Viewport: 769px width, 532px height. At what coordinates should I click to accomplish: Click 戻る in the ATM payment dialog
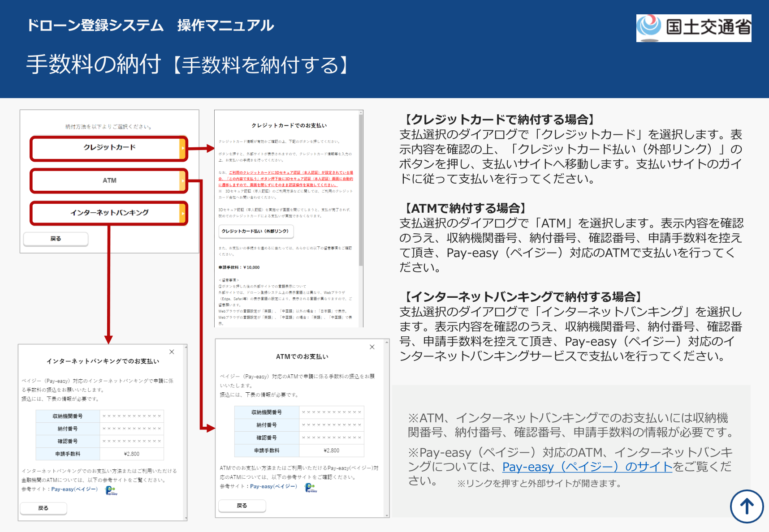pos(242,506)
